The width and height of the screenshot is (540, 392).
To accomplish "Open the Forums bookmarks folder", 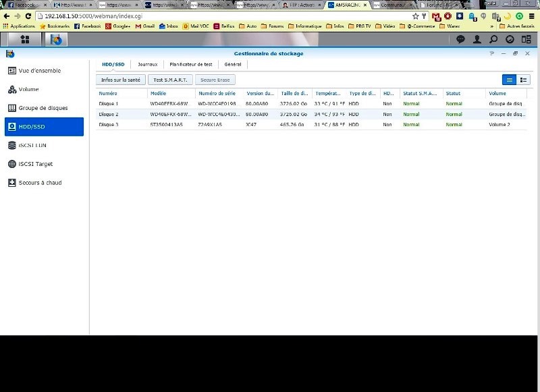I will [x=273, y=26].
